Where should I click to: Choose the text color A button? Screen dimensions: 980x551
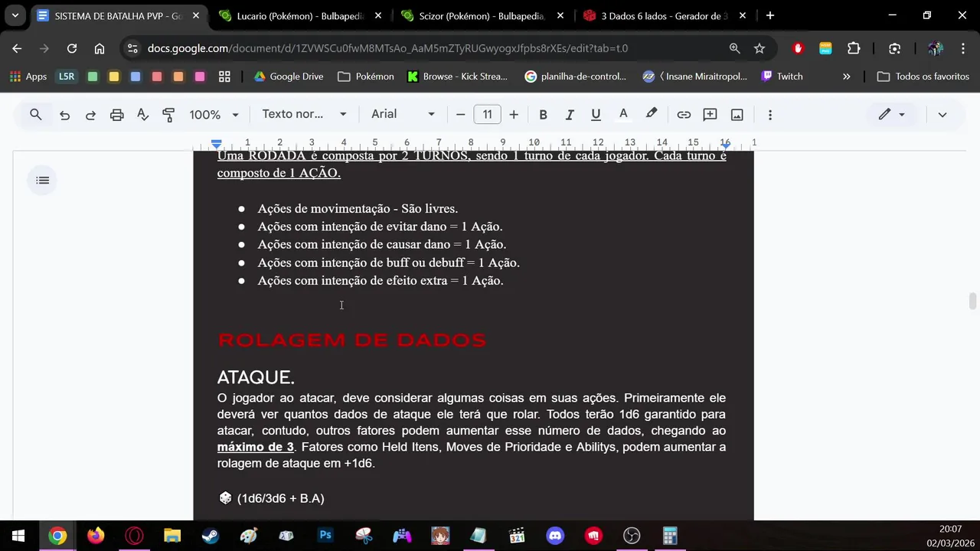[x=623, y=114]
